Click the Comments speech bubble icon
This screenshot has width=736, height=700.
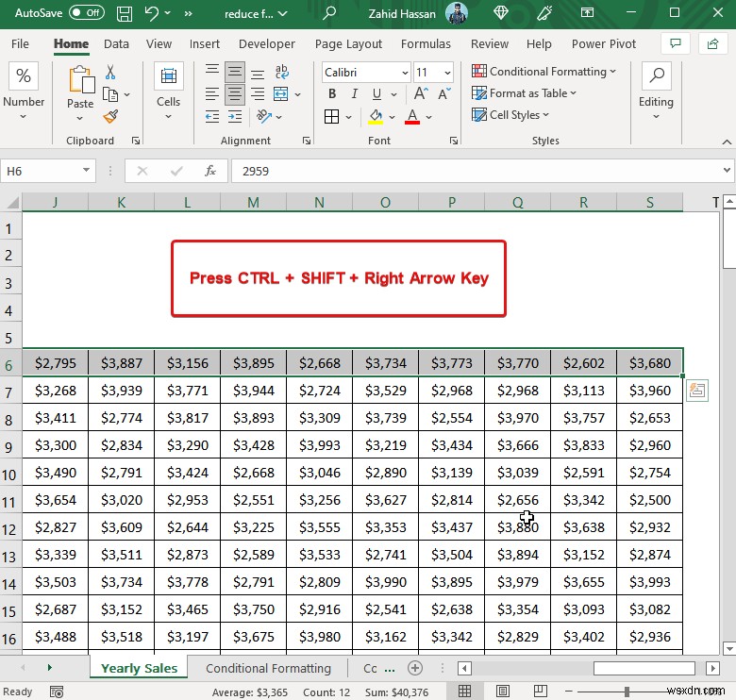point(676,43)
